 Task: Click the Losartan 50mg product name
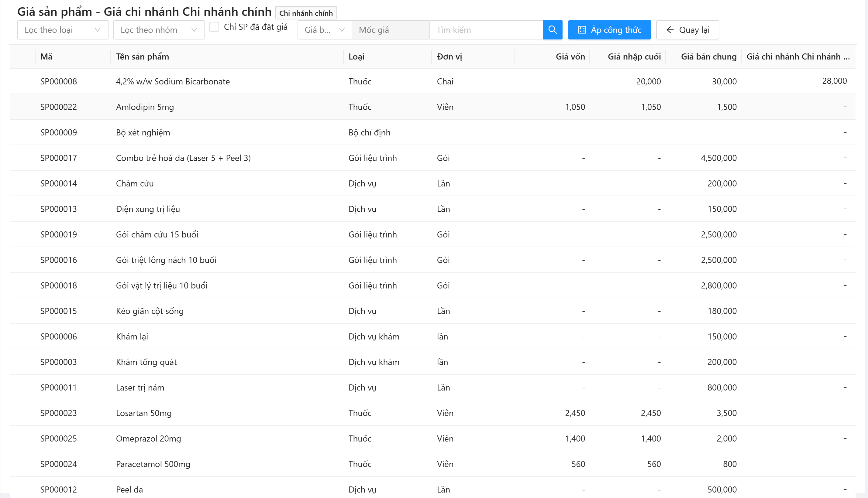[x=144, y=413]
